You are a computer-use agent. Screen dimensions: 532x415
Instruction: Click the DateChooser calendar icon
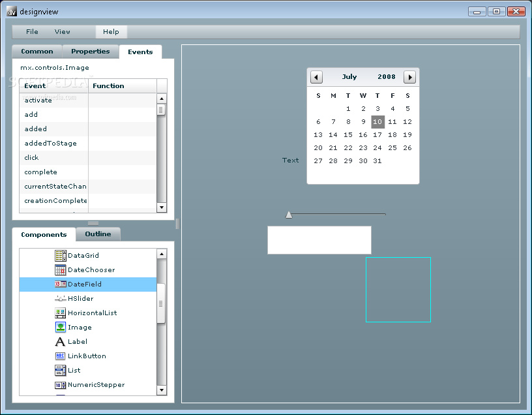pos(61,270)
